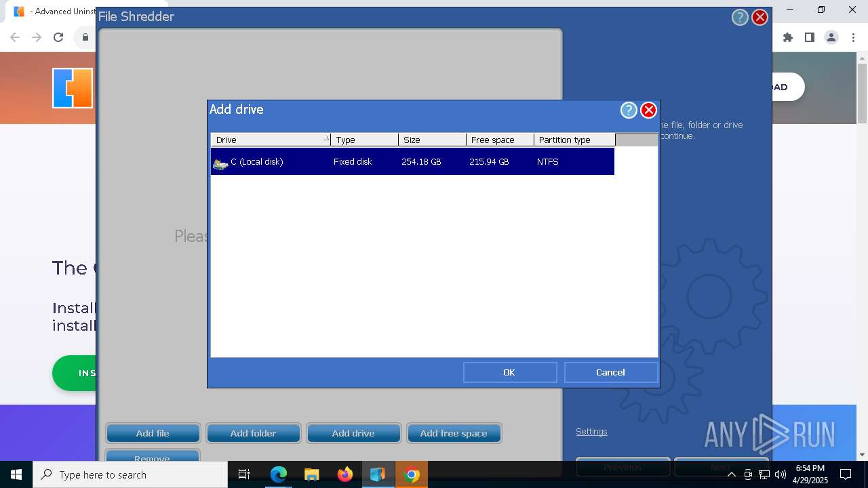Confirm with the OK button
The height and width of the screenshot is (488, 868).
pyautogui.click(x=510, y=372)
